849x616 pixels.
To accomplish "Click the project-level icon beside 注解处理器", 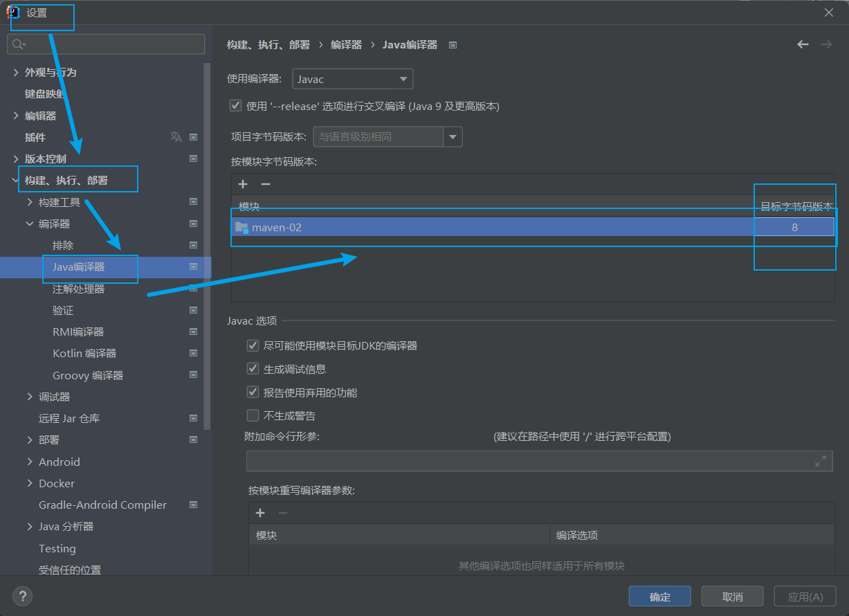I will (x=194, y=289).
